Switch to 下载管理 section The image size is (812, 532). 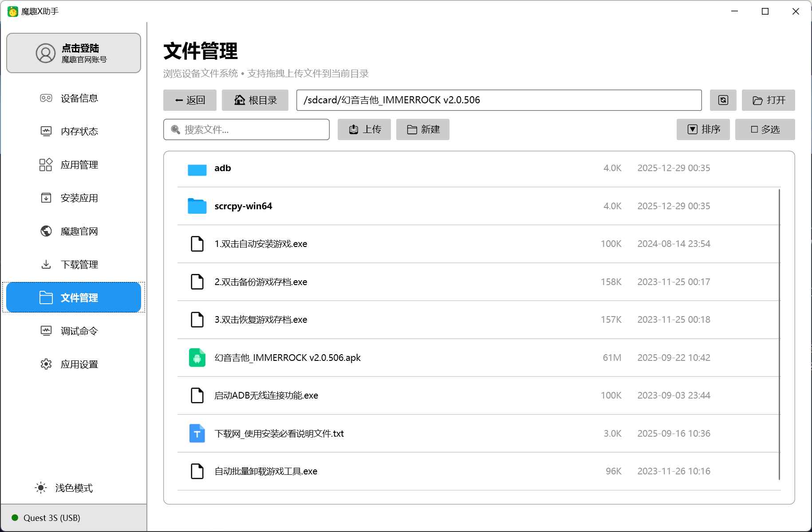79,265
